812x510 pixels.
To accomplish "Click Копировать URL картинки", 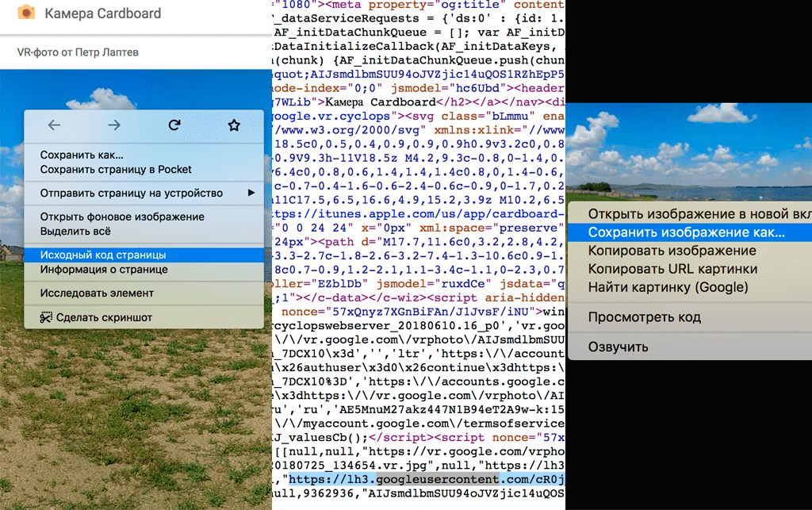I will (x=672, y=269).
